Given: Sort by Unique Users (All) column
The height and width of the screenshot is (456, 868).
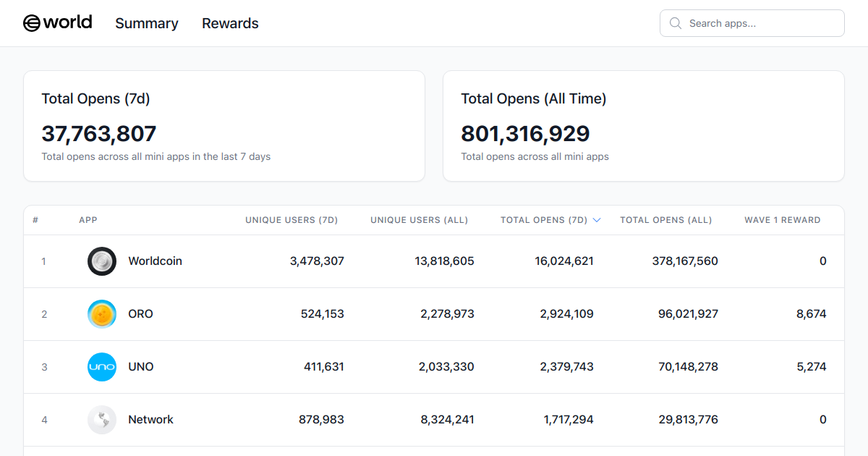Looking at the screenshot, I should click(x=420, y=220).
